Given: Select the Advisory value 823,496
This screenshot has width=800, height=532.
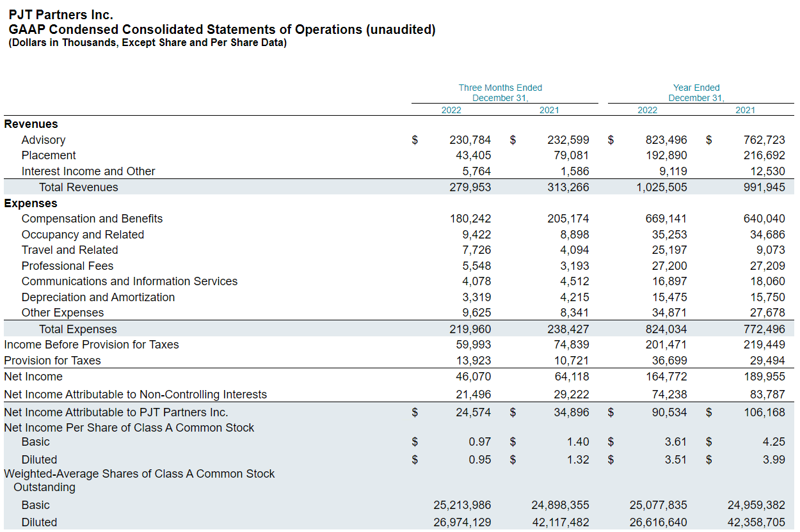Looking at the screenshot, I should 666,140.
